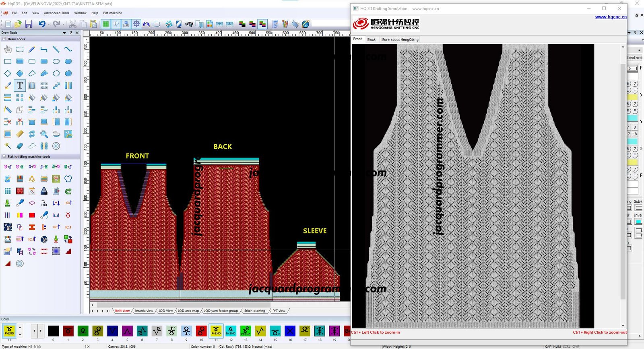Collapse the Flat knitting machine tools section

tap(4, 156)
